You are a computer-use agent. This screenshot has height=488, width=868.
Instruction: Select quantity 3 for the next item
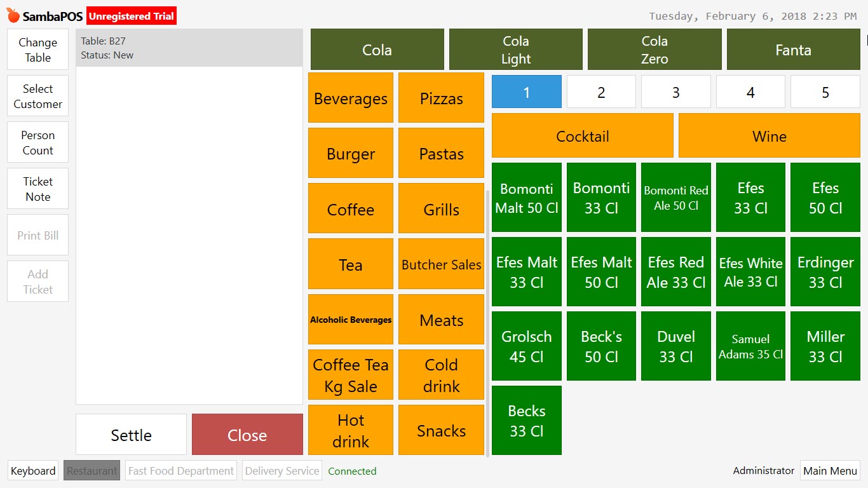coord(675,91)
